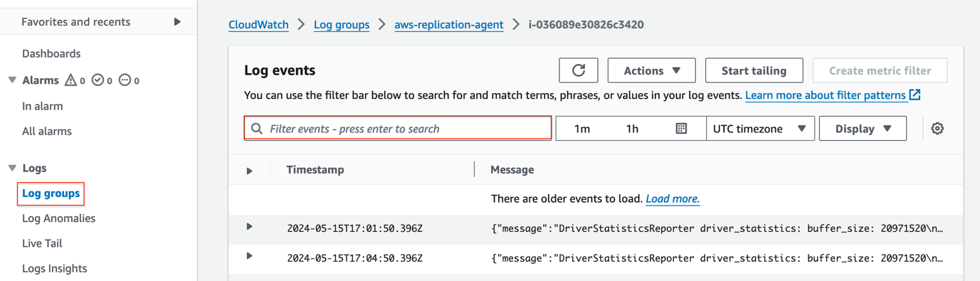This screenshot has width=980, height=281.
Task: Click the Filter events search field
Action: pos(398,129)
